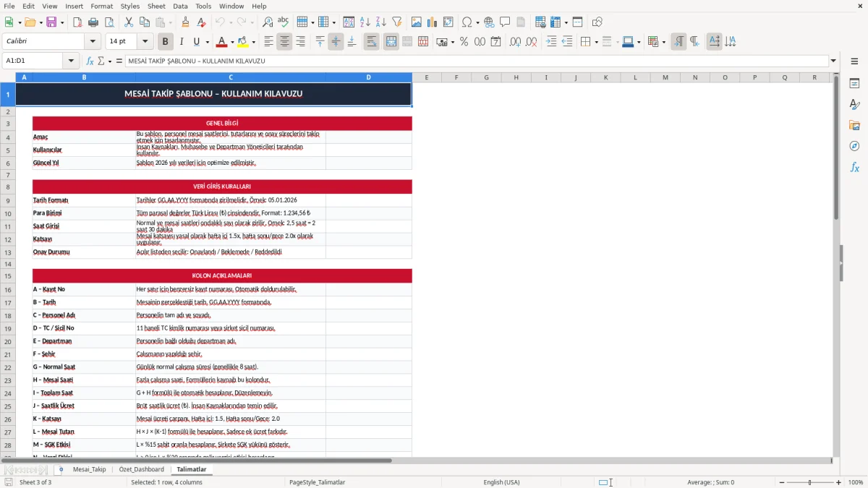868x488 pixels.
Task: Click Clear Direct Formatting icon
Action: pyautogui.click(x=200, y=22)
